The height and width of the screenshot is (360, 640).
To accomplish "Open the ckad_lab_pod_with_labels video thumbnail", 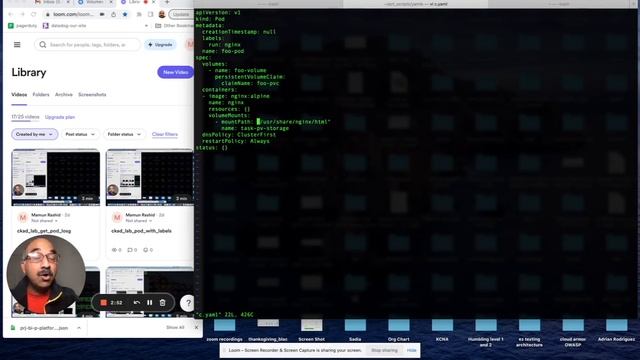I will (150, 178).
